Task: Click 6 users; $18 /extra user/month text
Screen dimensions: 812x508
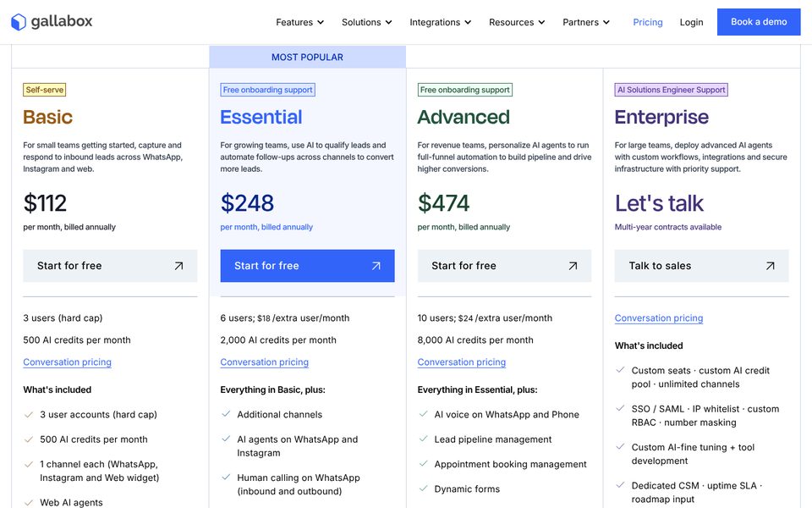Action: [285, 317]
